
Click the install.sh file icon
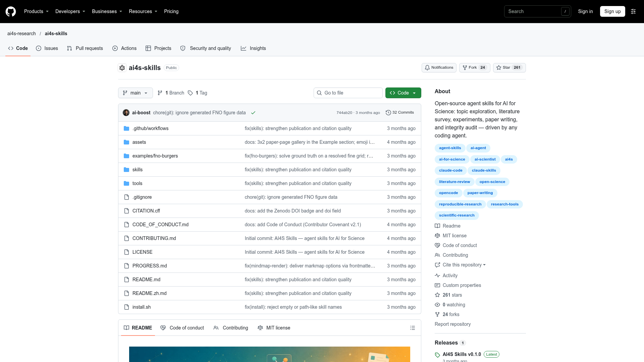pyautogui.click(x=126, y=307)
